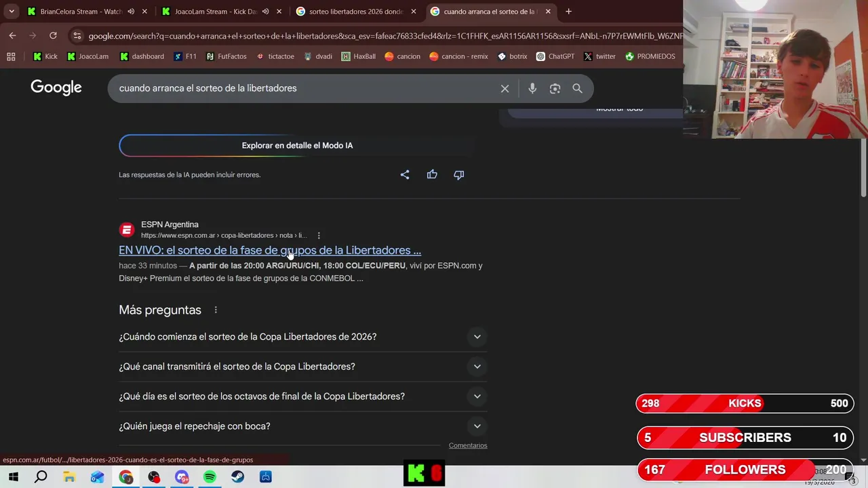868x488 pixels.
Task: Open Más preguntas options menu
Action: [216, 310]
